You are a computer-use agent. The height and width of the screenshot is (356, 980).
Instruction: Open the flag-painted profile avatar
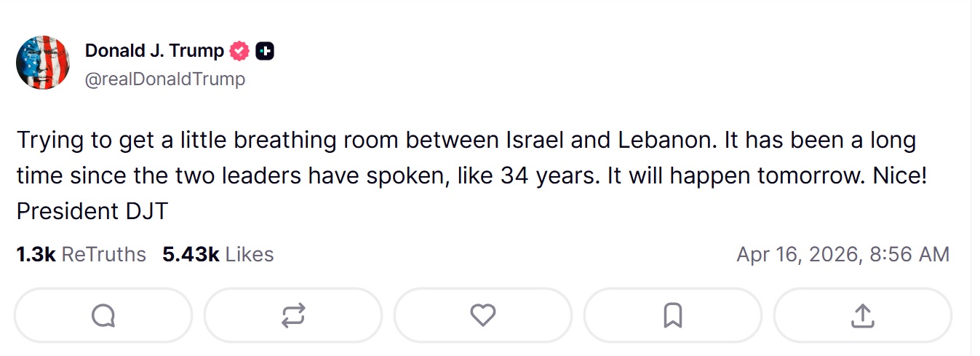43,63
